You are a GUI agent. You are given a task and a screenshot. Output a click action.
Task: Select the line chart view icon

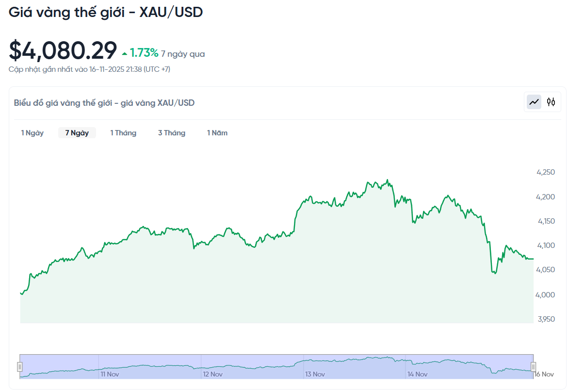(x=534, y=102)
